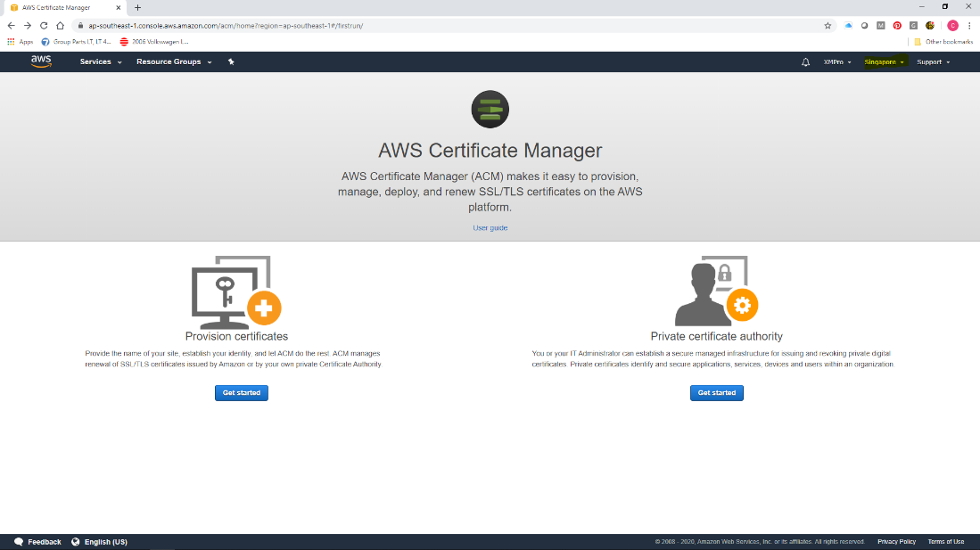The height and width of the screenshot is (550, 980).
Task: Open the Singapore region selector
Action: [x=884, y=62]
